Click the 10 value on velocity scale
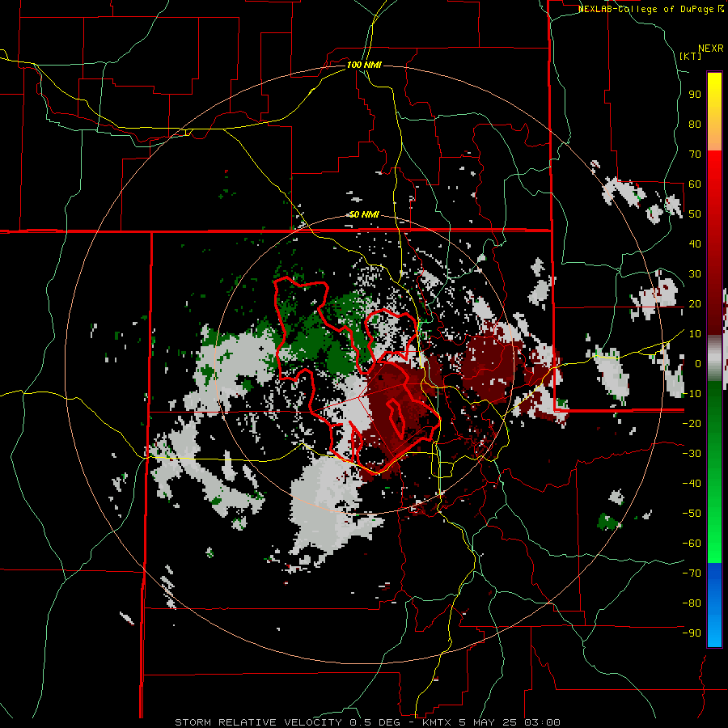 pyautogui.click(x=695, y=334)
